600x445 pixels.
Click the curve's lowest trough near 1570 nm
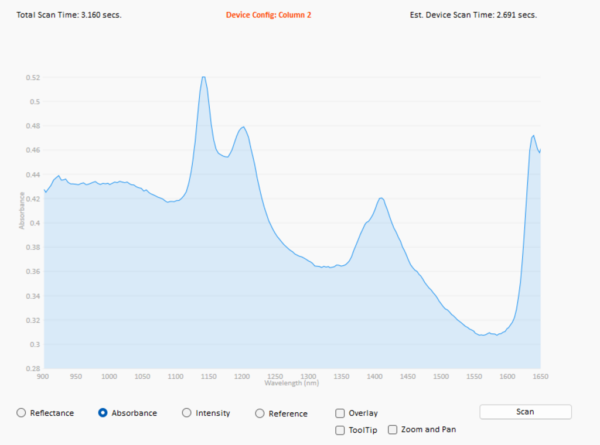pos(483,335)
